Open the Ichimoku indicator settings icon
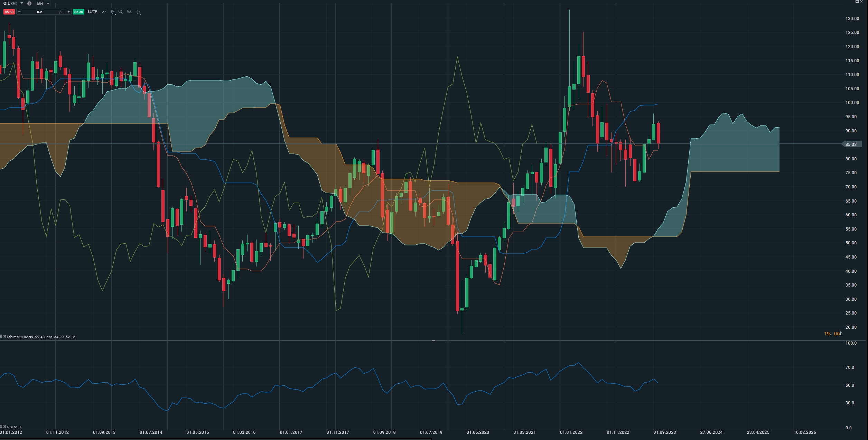868x440 pixels. coord(1,336)
